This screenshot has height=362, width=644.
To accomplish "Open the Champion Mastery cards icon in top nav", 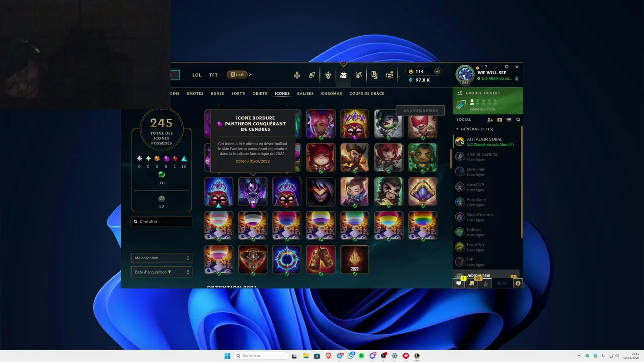I will [x=312, y=75].
